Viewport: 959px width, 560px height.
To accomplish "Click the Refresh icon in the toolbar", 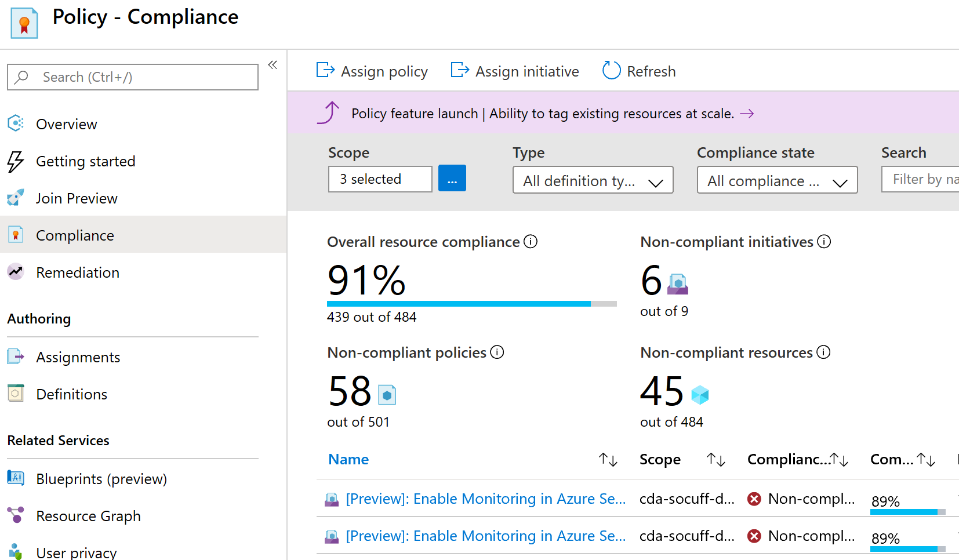I will [x=611, y=70].
